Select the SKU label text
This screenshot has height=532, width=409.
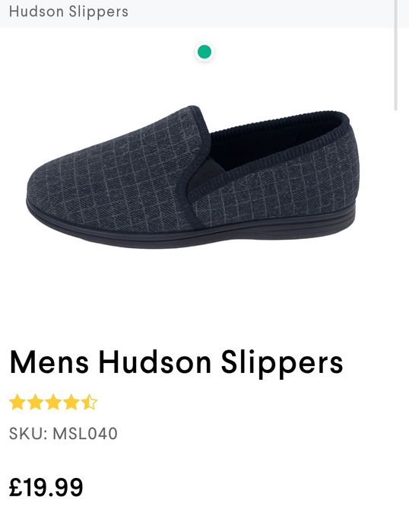coord(28,434)
